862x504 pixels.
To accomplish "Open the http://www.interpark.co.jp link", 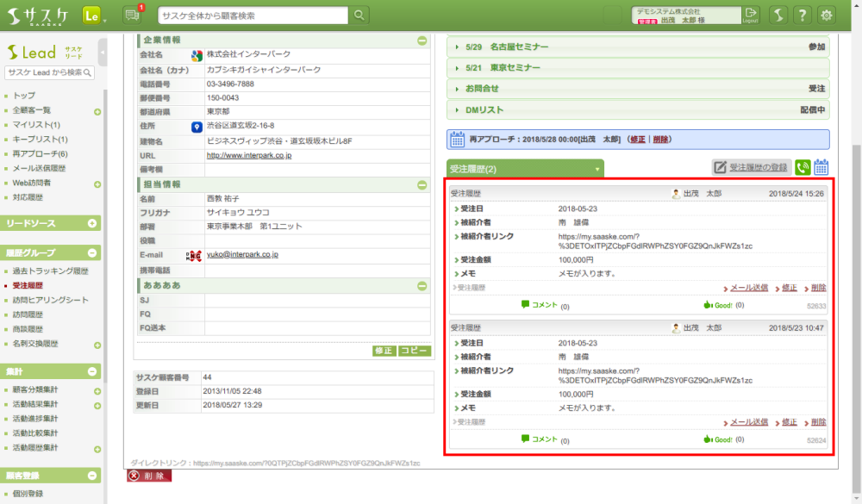I will (249, 155).
